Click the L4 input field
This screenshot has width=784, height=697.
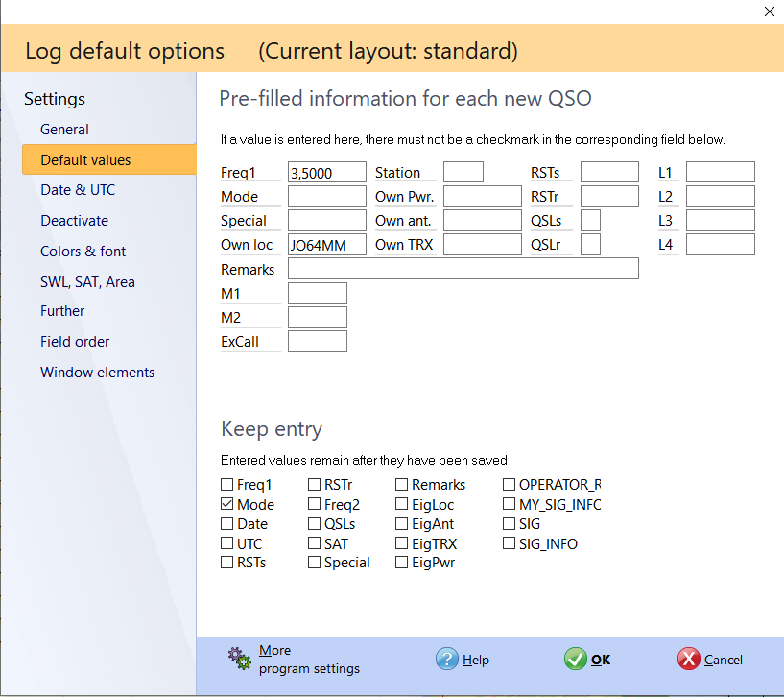tap(721, 244)
